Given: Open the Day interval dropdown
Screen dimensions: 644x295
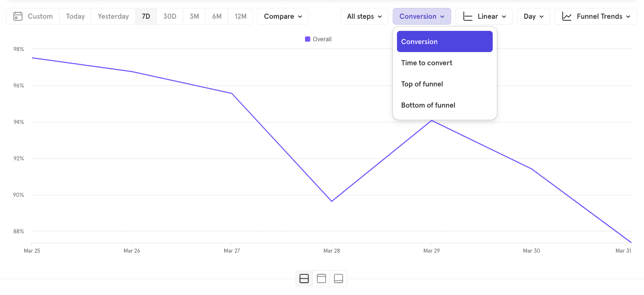Looking at the screenshot, I should [x=533, y=16].
